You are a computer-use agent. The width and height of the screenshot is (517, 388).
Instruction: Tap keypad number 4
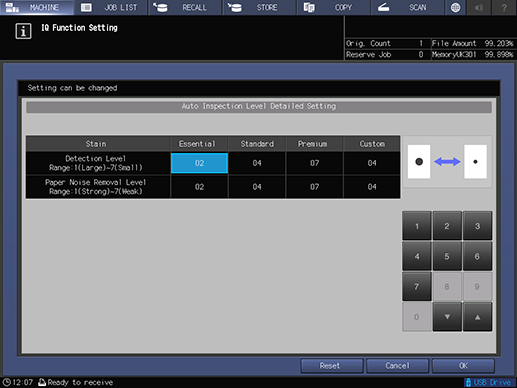[x=417, y=256]
